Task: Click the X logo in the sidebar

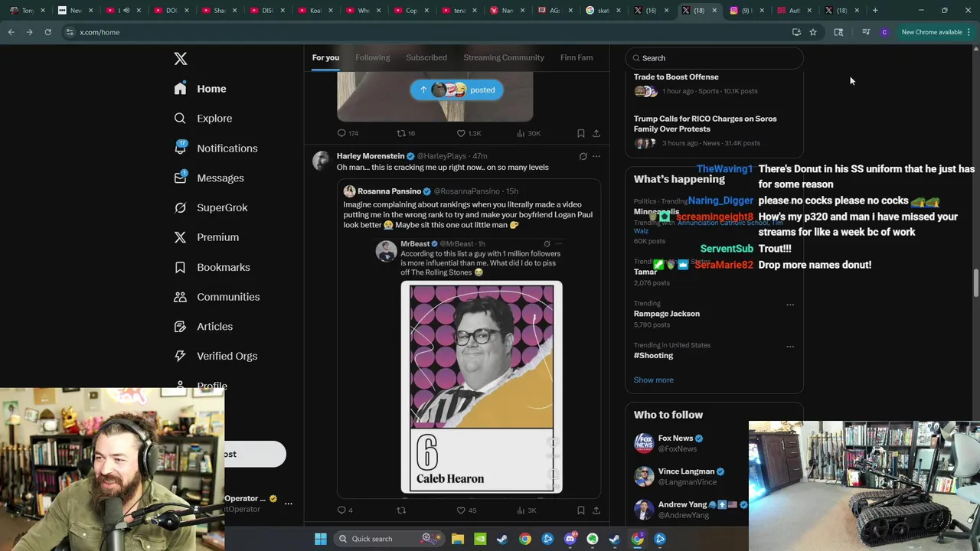Action: pos(180,59)
